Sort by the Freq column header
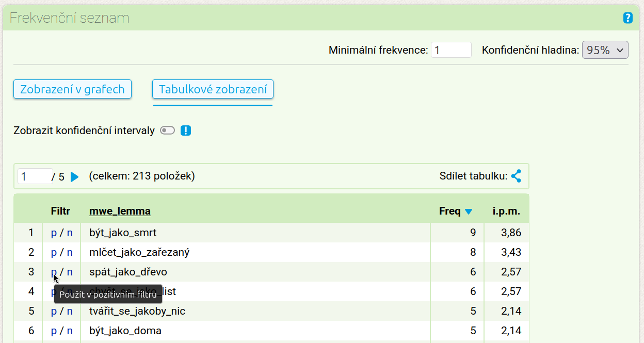644x343 pixels. [449, 211]
